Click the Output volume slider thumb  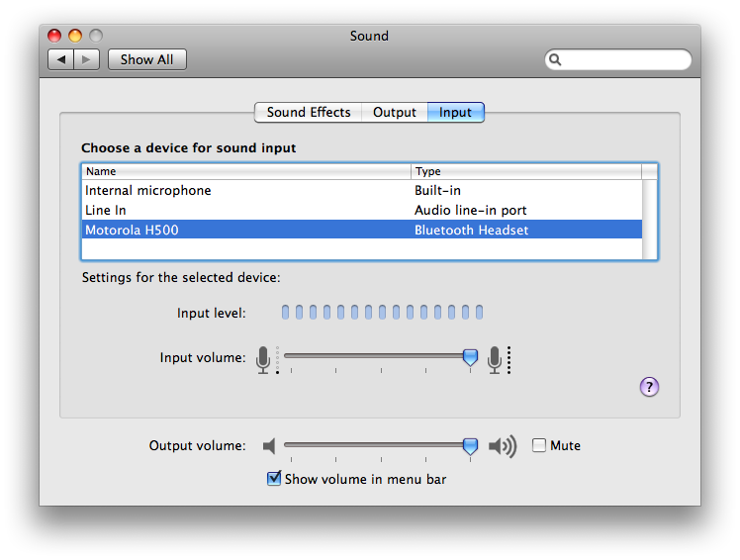[x=470, y=446]
